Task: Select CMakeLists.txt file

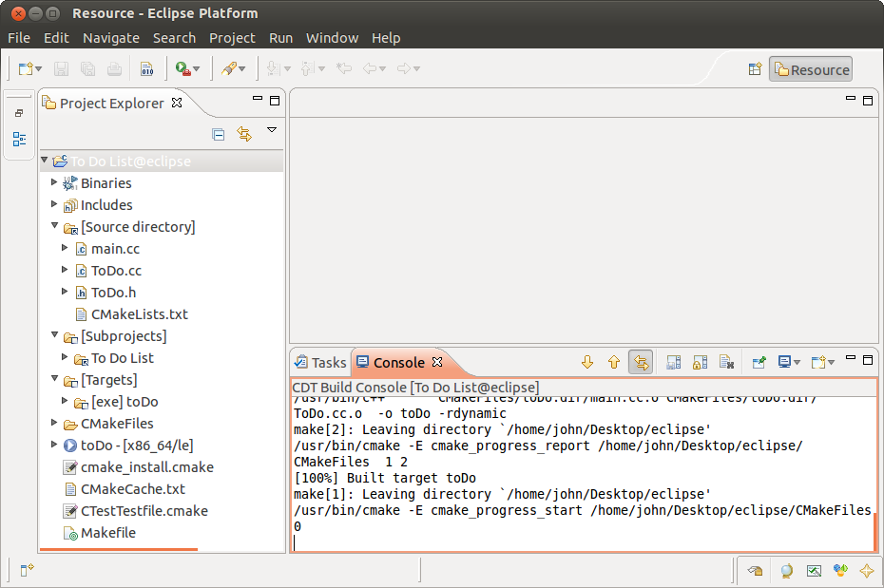Action: (x=139, y=314)
